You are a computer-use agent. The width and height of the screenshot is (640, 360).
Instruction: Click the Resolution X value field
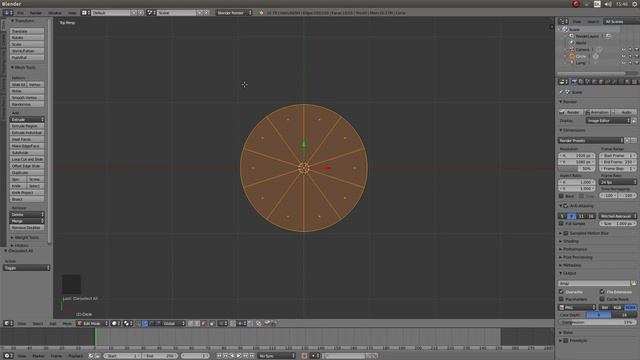(x=576, y=156)
